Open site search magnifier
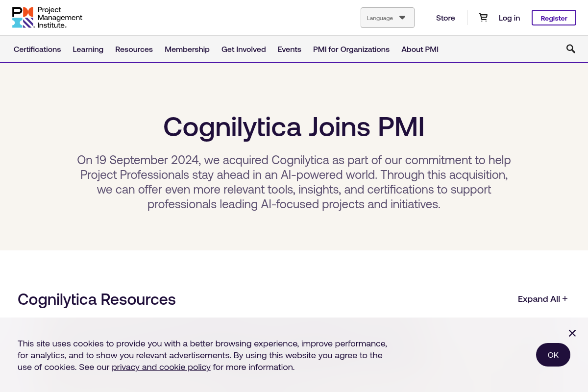Viewport: 588px width, 392px height. pos(571,49)
